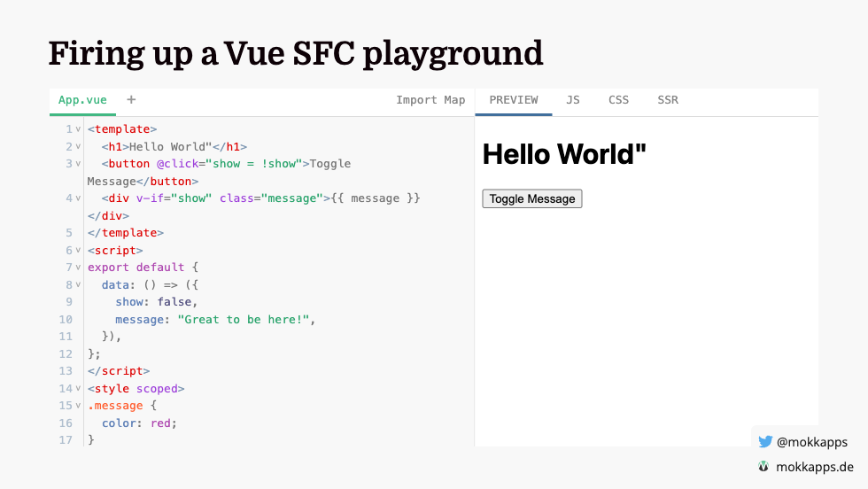Click the "Great to be here!" string
This screenshot has height=489, width=868.
(243, 320)
